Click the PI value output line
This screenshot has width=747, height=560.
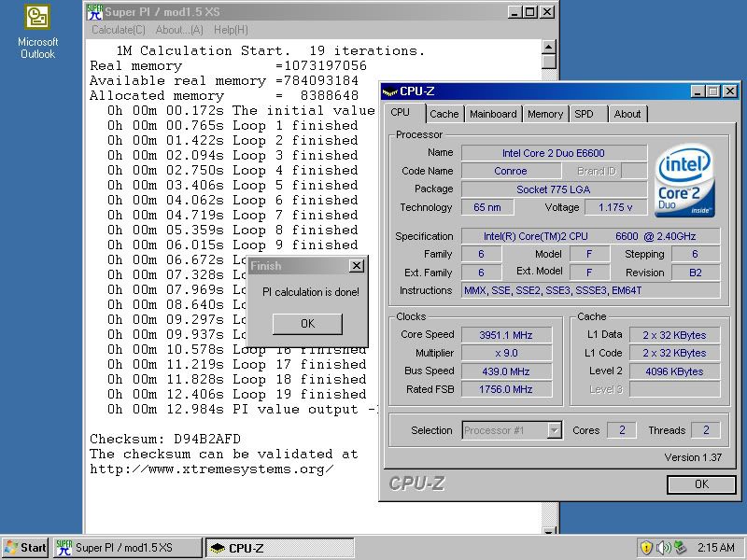pyautogui.click(x=243, y=409)
